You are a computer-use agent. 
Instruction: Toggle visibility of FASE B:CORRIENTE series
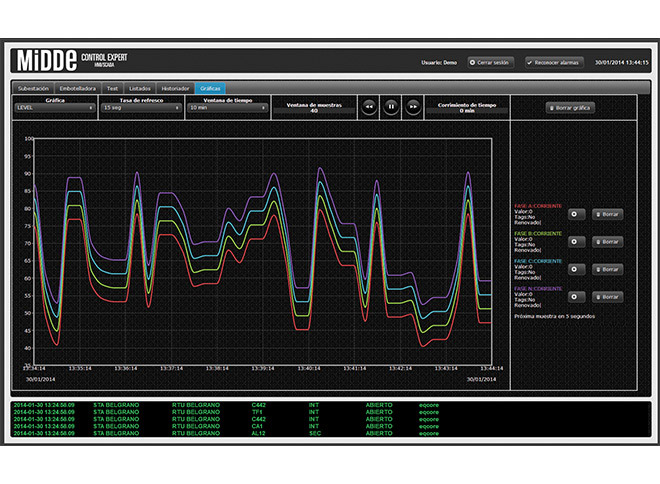[575, 241]
